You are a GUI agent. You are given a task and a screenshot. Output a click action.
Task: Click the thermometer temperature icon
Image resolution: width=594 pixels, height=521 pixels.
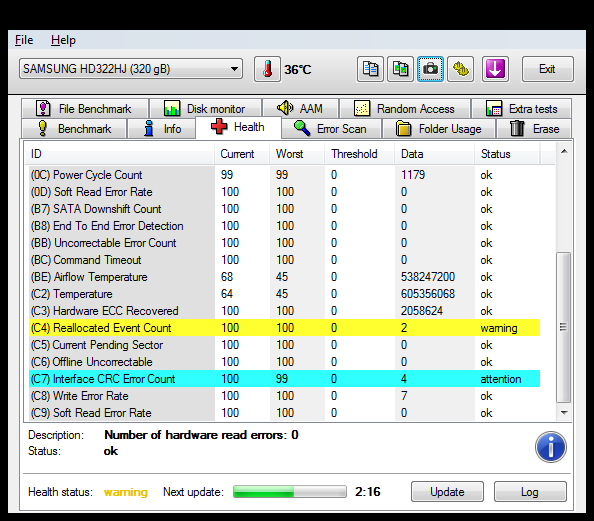267,69
